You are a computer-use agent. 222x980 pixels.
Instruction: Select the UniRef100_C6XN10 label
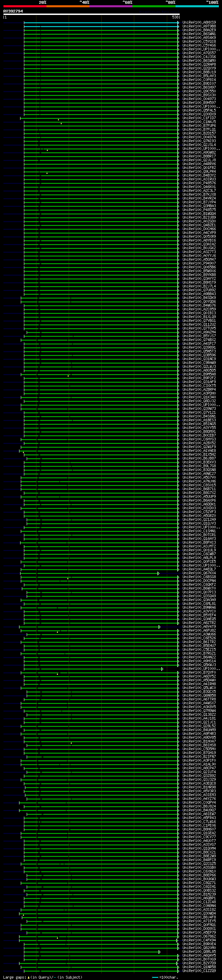(199, 871)
